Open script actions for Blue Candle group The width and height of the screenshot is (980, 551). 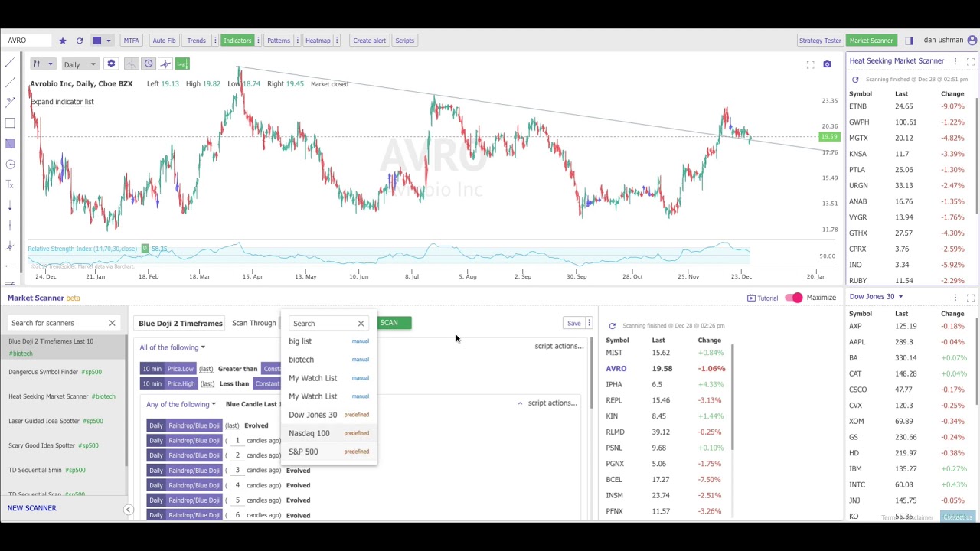pos(552,403)
